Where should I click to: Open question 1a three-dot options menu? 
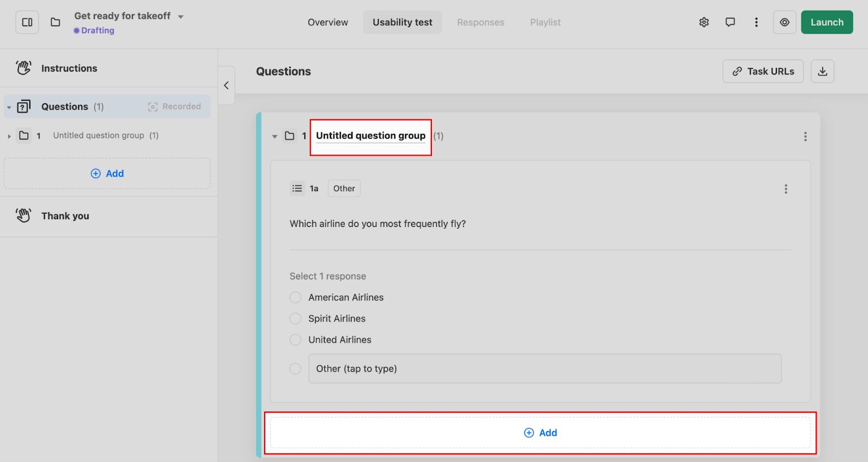click(x=786, y=189)
